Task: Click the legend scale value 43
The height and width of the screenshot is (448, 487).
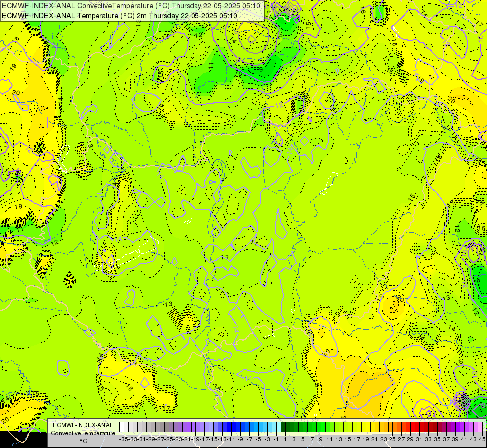Action: click(473, 439)
